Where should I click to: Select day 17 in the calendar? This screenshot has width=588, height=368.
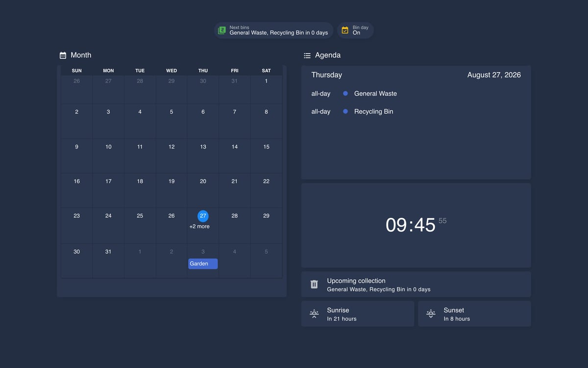click(108, 181)
